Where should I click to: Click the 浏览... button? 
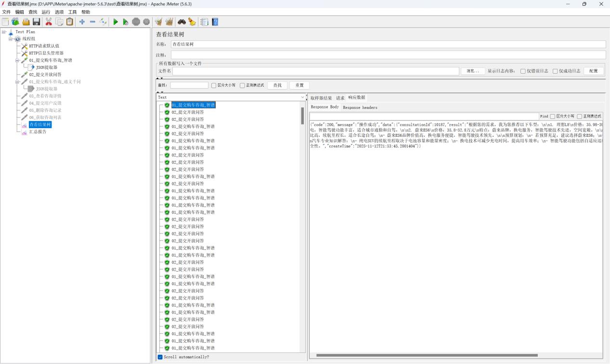[x=473, y=71]
